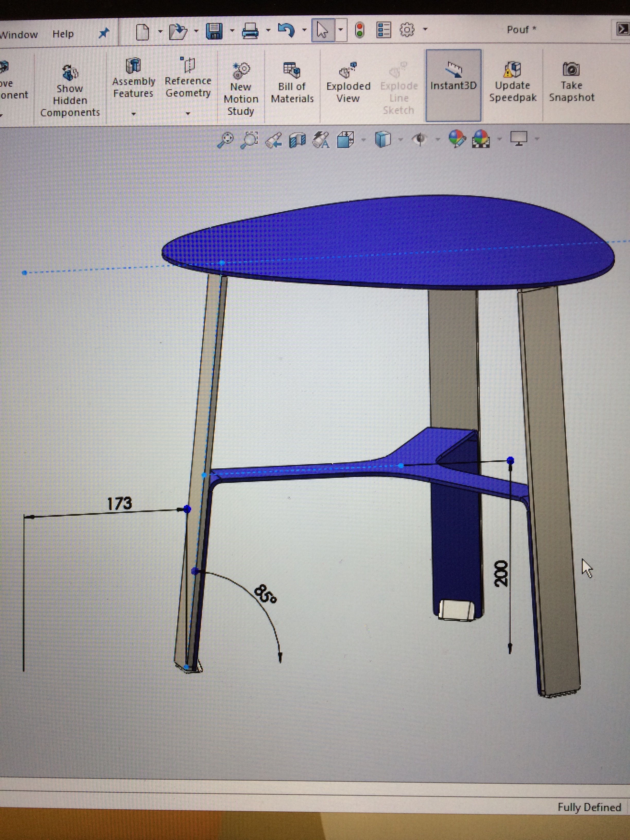Image resolution: width=630 pixels, height=840 pixels.
Task: Click Take Snapshot
Action: coord(572,82)
